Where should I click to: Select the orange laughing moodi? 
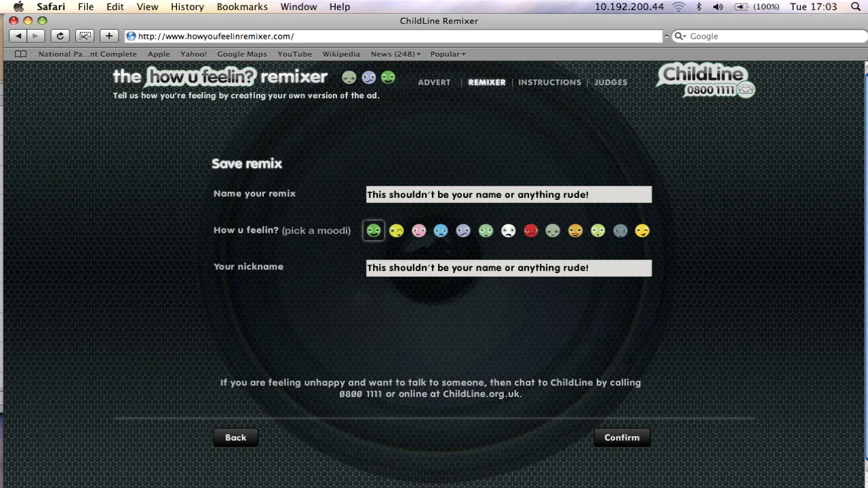coord(575,231)
